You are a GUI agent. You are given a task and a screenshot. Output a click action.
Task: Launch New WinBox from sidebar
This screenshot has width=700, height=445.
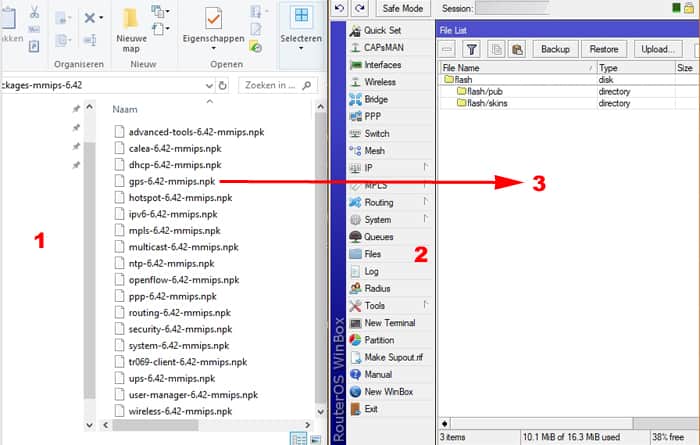[388, 391]
